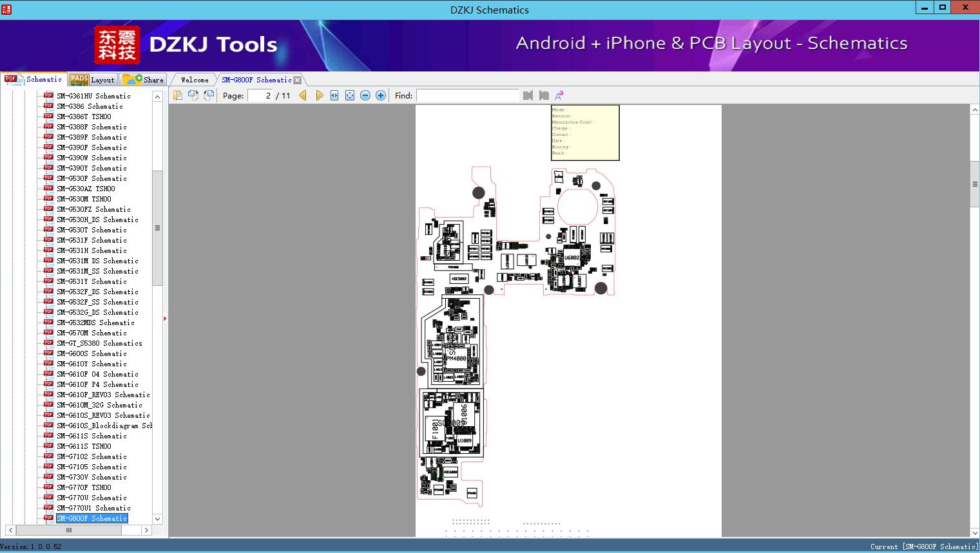This screenshot has width=980, height=553.
Task: Click the PDF icon beside SM-G730V Schematic
Action: (48, 477)
